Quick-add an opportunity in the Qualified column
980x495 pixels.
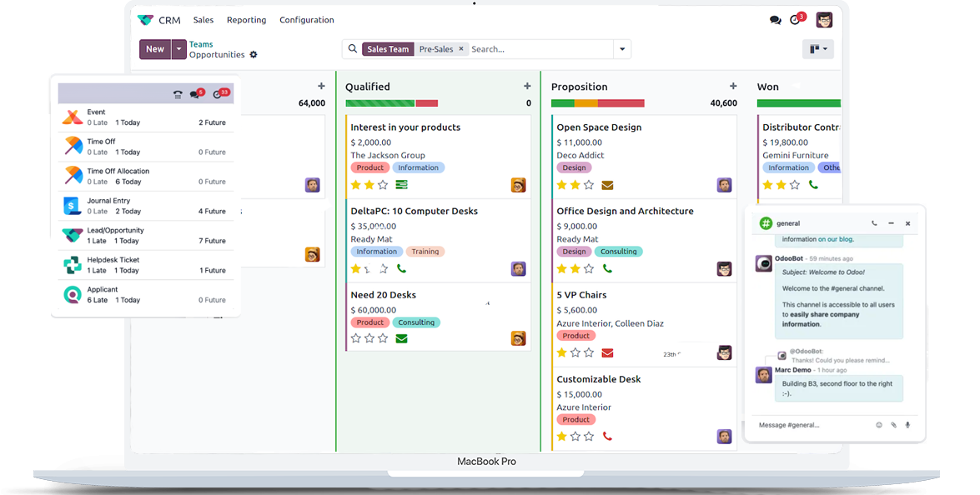pos(527,86)
